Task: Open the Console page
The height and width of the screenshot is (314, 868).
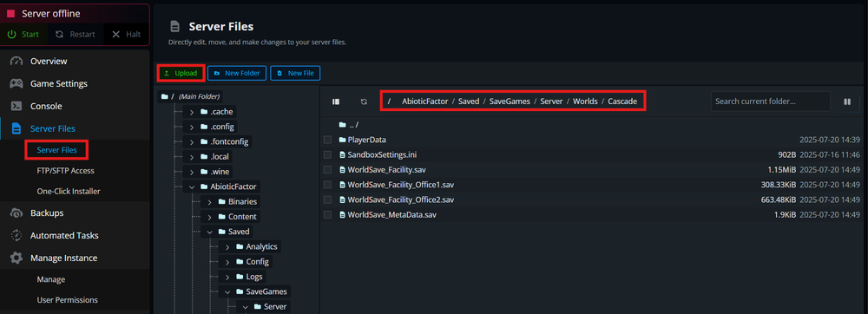Action: coord(46,106)
